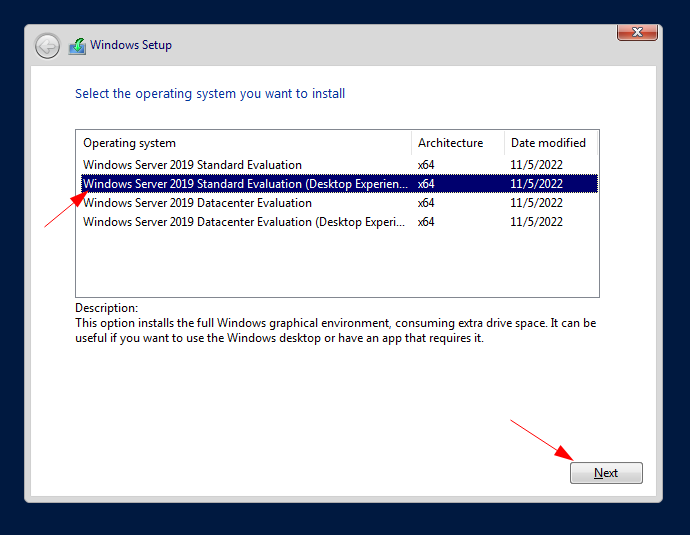Select Windows Server 2019 Datacenter Evaluation core row

pos(339,203)
